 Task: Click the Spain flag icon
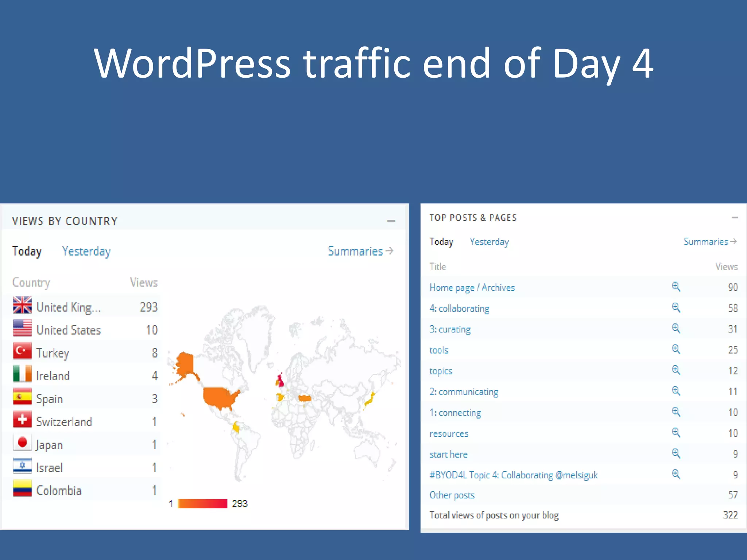[x=22, y=397]
